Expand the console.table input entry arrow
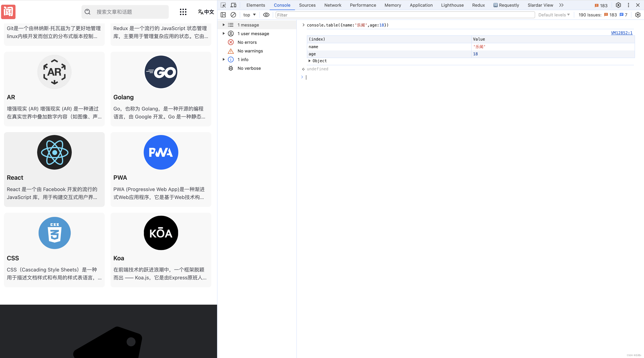The height and width of the screenshot is (358, 644). pyautogui.click(x=303, y=25)
